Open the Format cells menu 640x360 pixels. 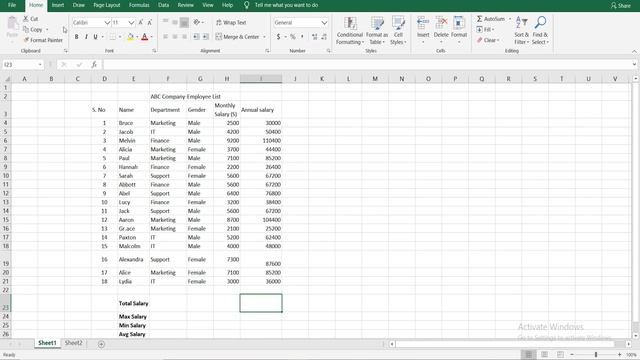[x=459, y=31]
